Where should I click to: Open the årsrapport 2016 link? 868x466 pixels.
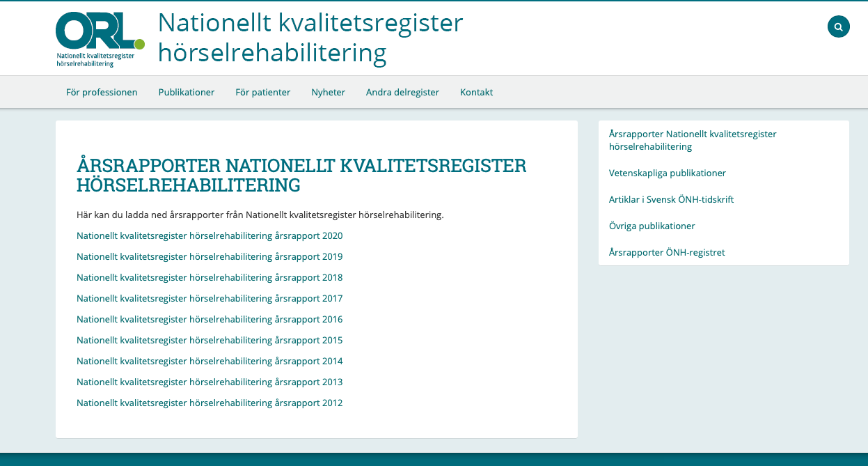point(210,319)
